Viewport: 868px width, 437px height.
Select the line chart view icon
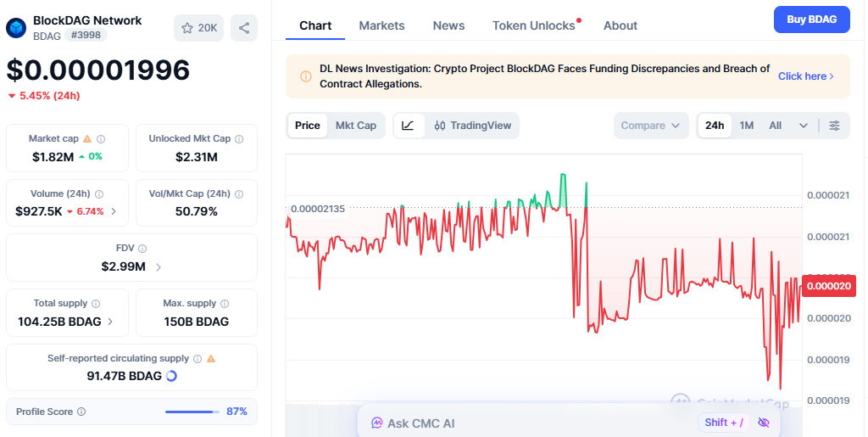point(408,126)
